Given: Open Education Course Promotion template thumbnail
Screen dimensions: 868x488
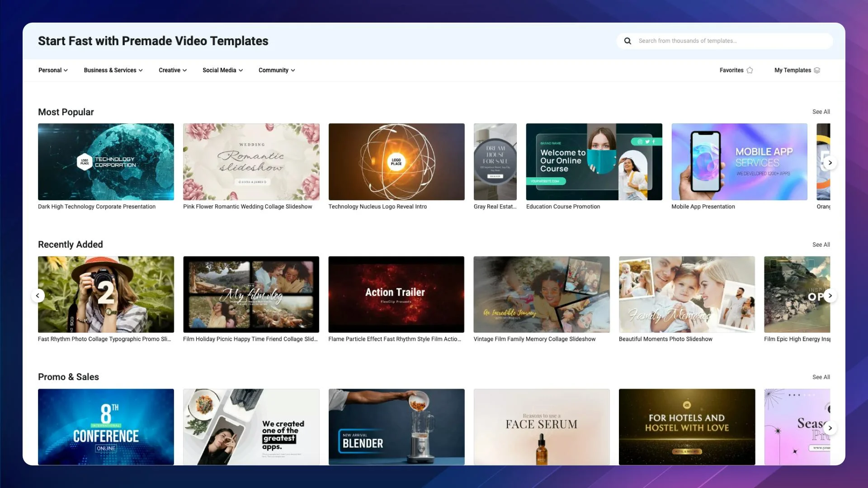Looking at the screenshot, I should 594,162.
